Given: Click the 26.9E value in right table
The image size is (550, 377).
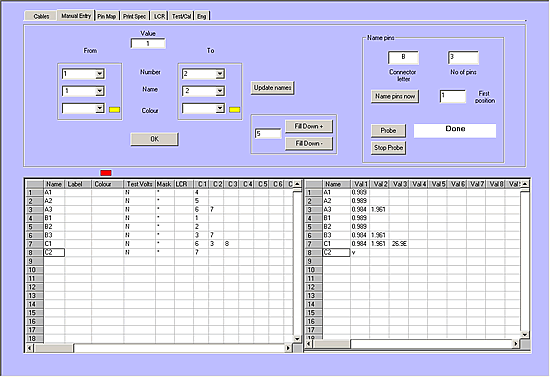Looking at the screenshot, I should [x=399, y=243].
